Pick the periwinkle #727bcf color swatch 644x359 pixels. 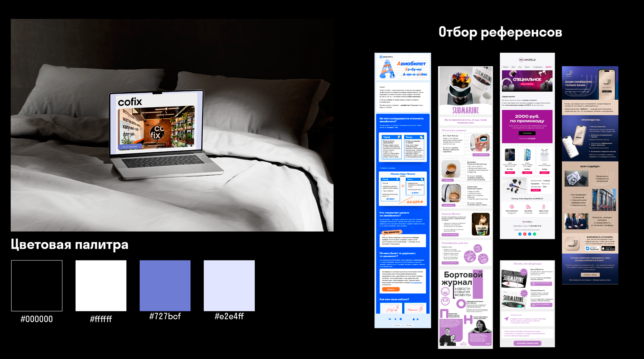(165, 285)
